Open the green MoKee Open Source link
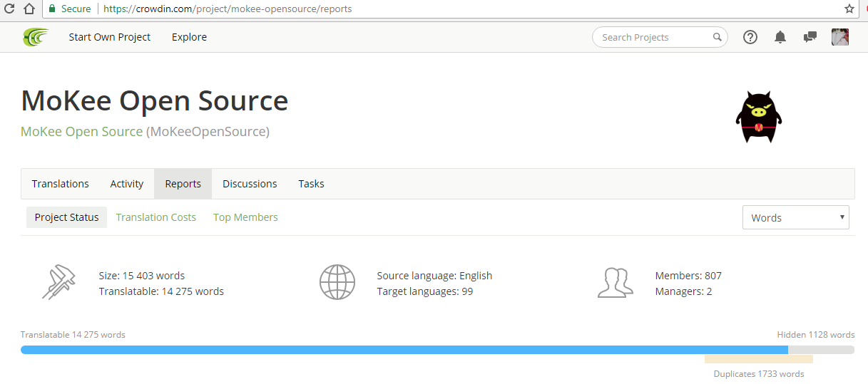The height and width of the screenshot is (384, 868). pos(82,132)
